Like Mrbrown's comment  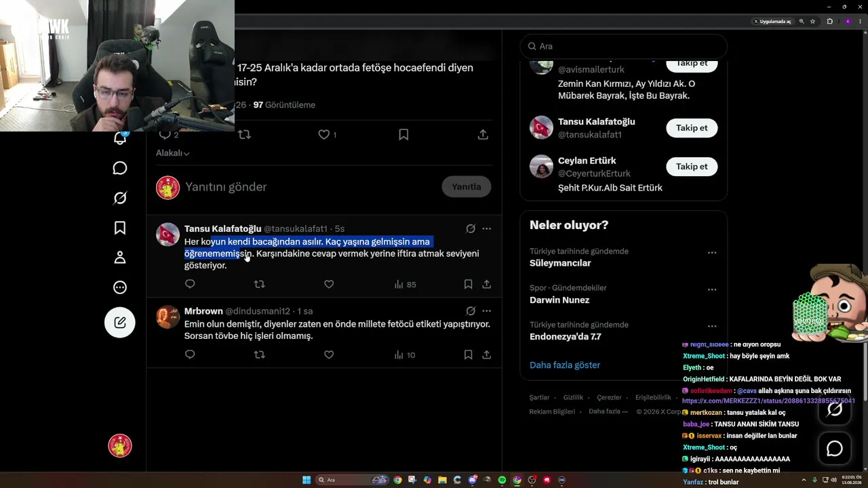pyautogui.click(x=329, y=354)
